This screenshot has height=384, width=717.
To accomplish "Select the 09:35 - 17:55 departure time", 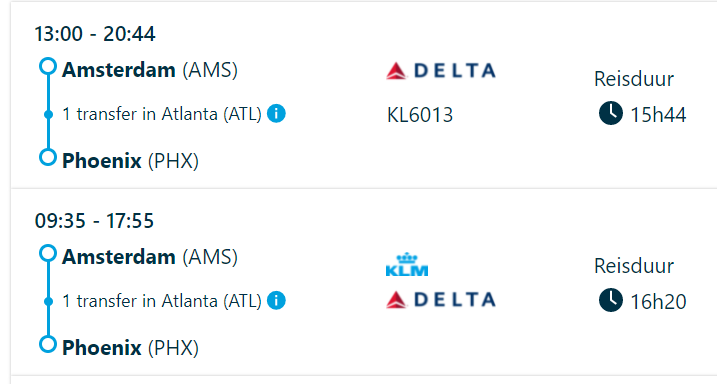I will point(94,221).
